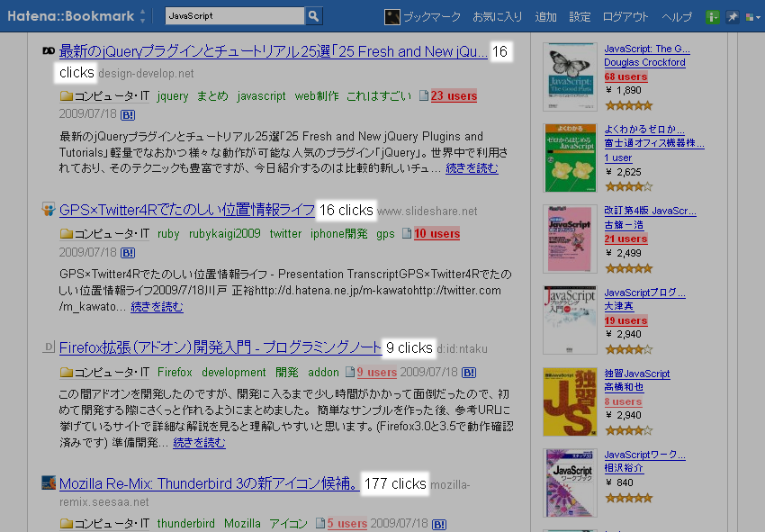Click star rating under ¥ 2,499 book
This screenshot has width=765, height=532.
628,268
